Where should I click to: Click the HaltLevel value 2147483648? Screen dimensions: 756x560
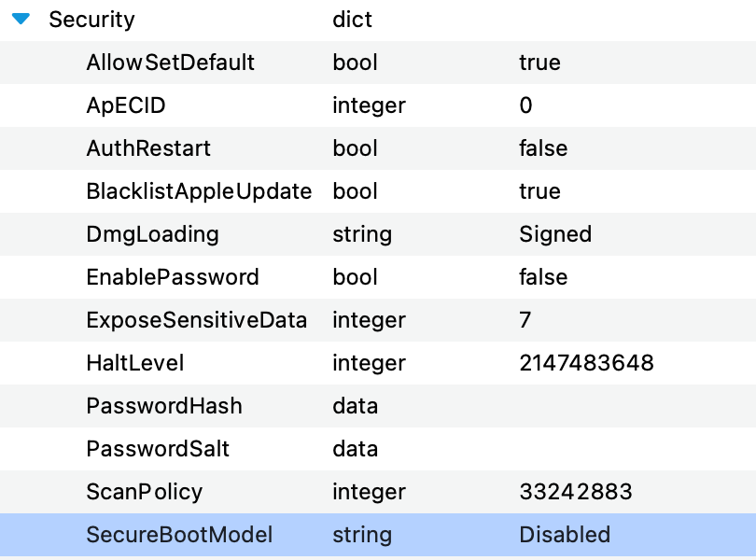(x=586, y=363)
